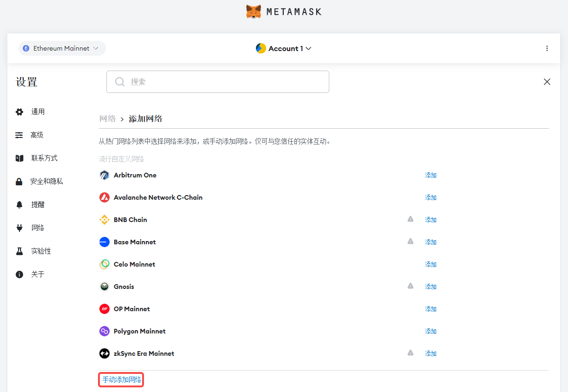
Task: Add the Avalanche Network C-Chain network
Action: coord(431,197)
